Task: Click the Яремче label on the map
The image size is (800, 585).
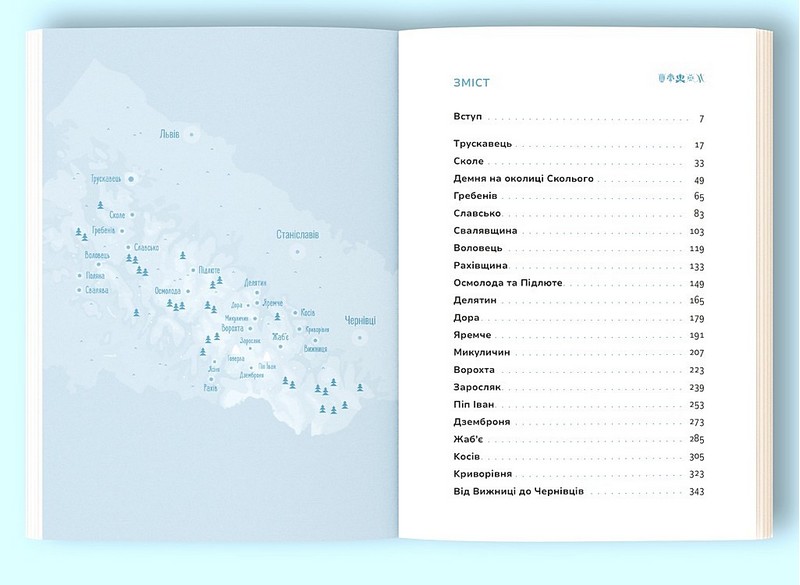Action: (x=274, y=303)
